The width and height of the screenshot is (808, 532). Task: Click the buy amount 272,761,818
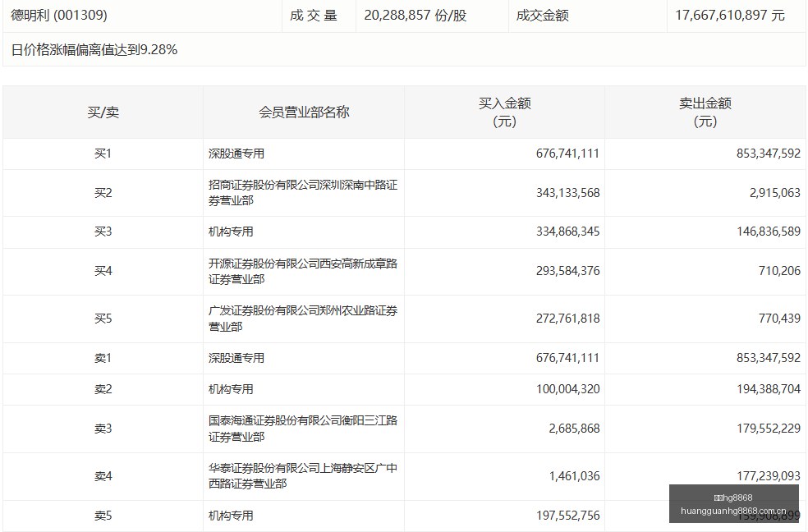coord(567,319)
